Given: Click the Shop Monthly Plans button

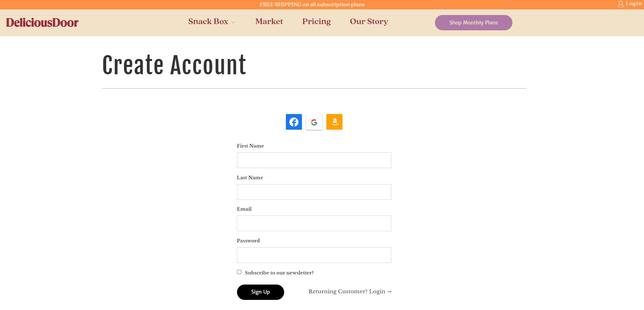Looking at the screenshot, I should 474,23.
